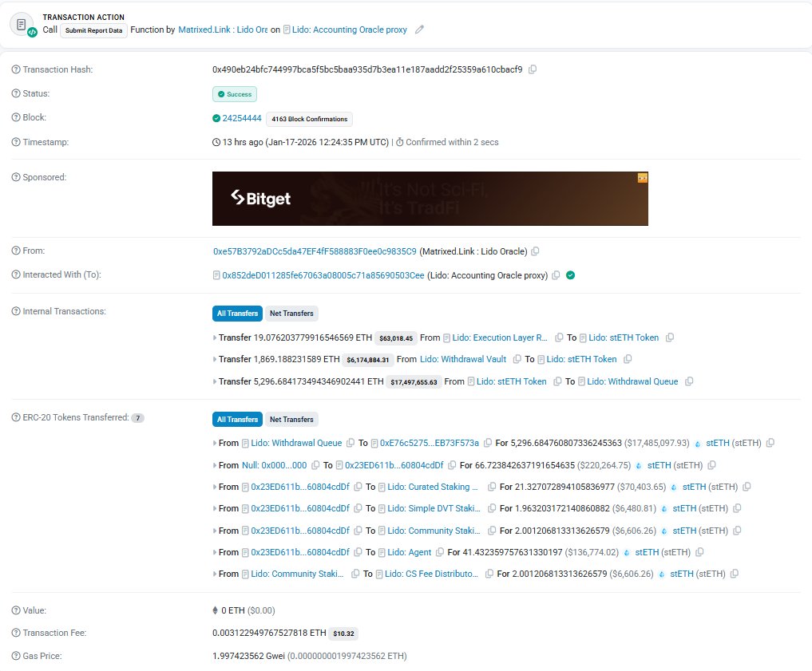Select All Transfers in Internal Transactions
The width and height of the screenshot is (812, 671).
237,314
